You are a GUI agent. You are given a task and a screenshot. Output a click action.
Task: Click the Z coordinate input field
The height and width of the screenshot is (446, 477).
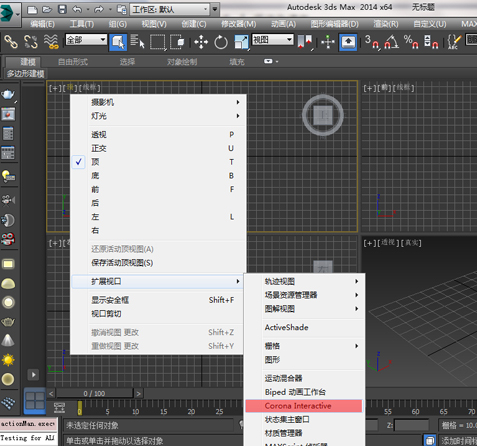[x=412, y=425]
